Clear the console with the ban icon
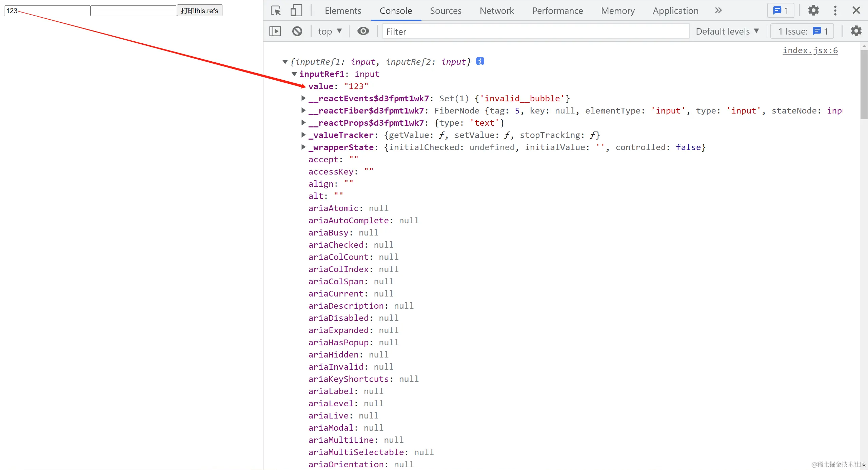Viewport: 868px width, 470px height. [297, 32]
